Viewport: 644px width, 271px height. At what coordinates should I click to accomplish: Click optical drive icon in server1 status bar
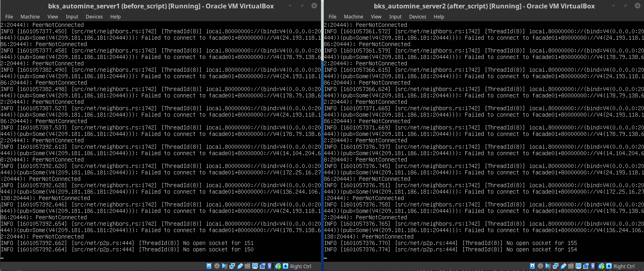point(217,266)
